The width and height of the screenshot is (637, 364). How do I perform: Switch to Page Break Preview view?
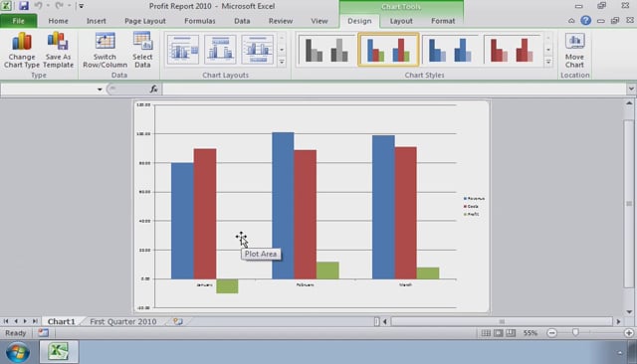(511, 333)
